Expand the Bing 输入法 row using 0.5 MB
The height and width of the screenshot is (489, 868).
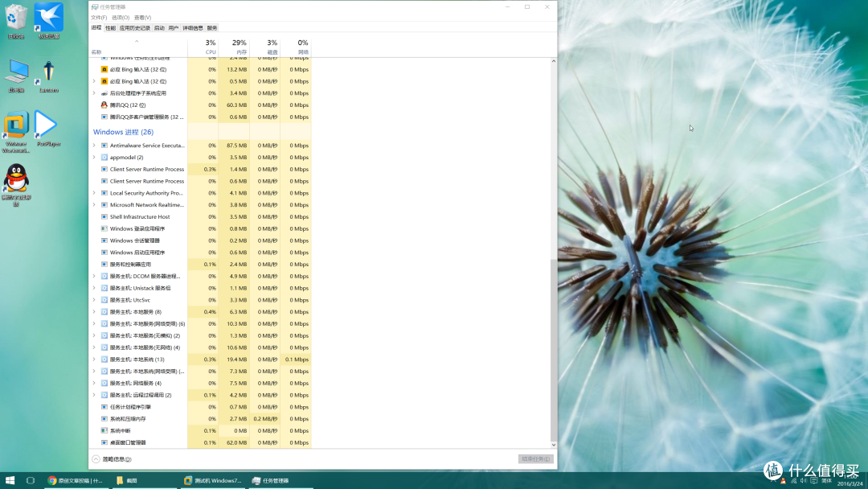[x=94, y=81]
